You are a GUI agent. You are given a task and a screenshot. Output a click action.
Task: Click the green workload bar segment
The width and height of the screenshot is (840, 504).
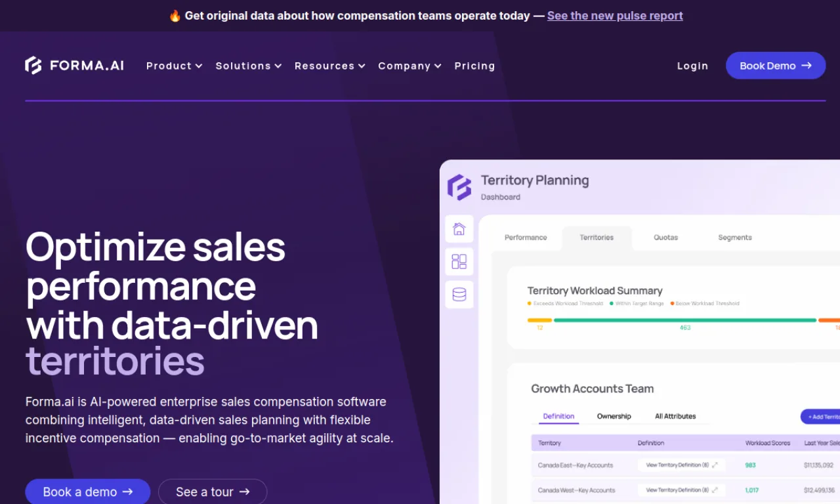pos(685,320)
